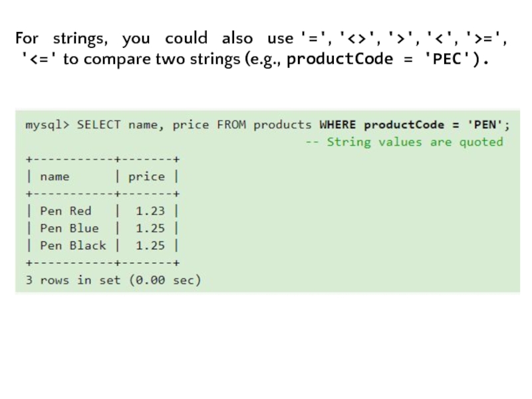Click the price value for Pen Black
Image resolution: width=532 pixels, height=399 pixels.
pyautogui.click(x=150, y=245)
